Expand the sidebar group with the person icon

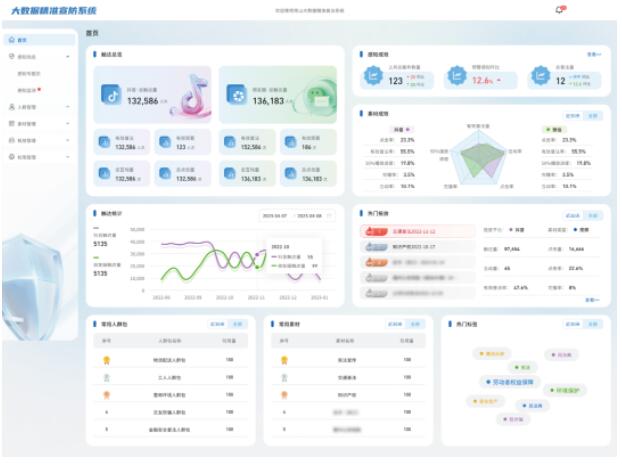pyautogui.click(x=38, y=106)
